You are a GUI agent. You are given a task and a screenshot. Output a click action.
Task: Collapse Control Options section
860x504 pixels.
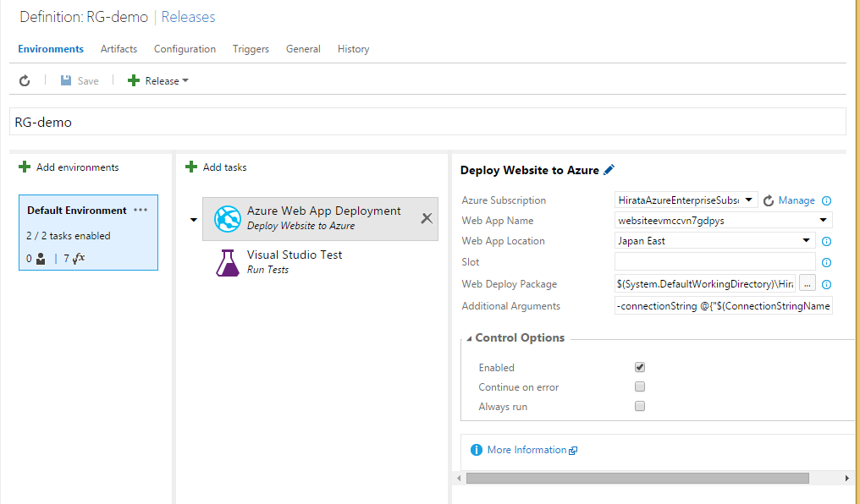pyautogui.click(x=469, y=338)
